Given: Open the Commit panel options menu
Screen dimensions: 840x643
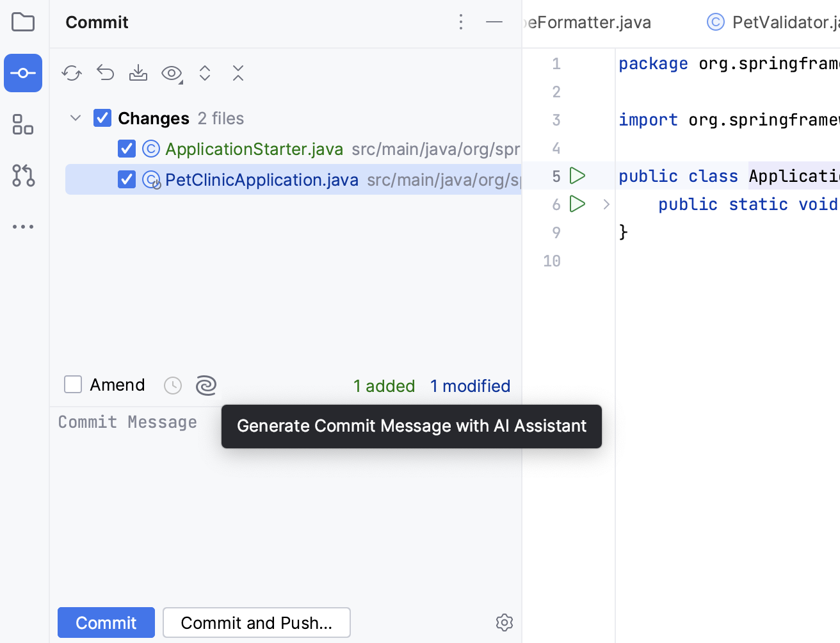Looking at the screenshot, I should coord(460,22).
